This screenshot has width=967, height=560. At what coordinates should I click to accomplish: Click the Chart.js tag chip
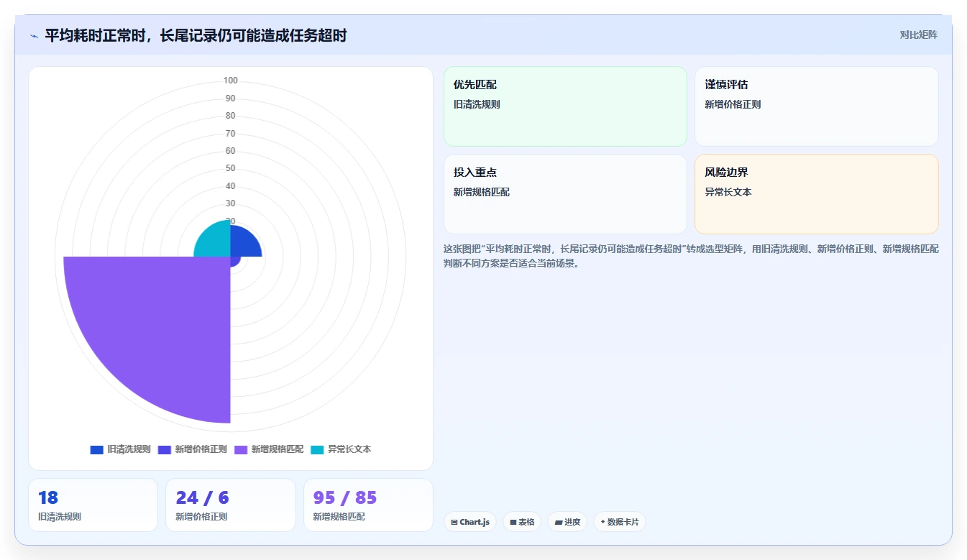470,522
